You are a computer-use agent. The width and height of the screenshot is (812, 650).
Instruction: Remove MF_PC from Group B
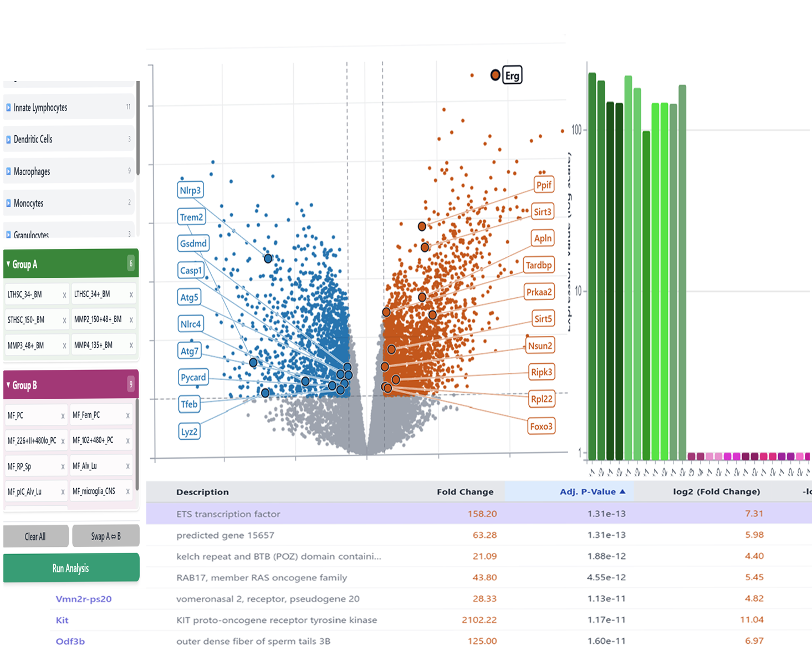coord(63,416)
